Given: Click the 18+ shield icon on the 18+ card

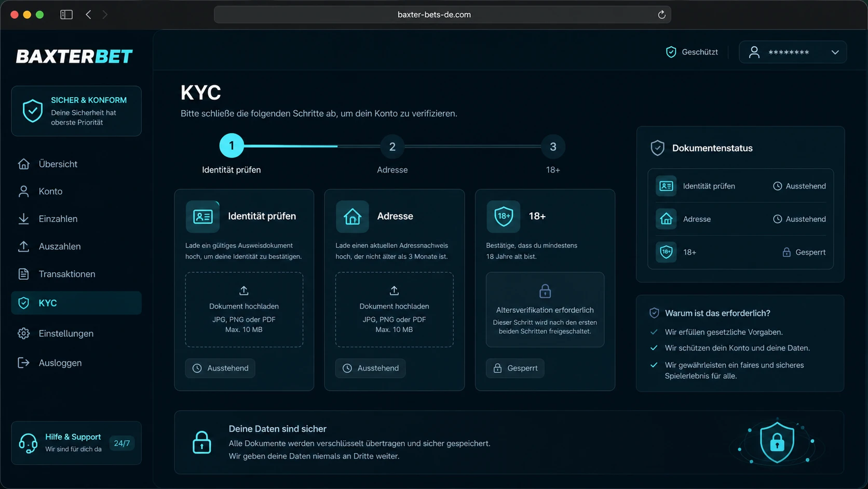Looking at the screenshot, I should point(504,216).
